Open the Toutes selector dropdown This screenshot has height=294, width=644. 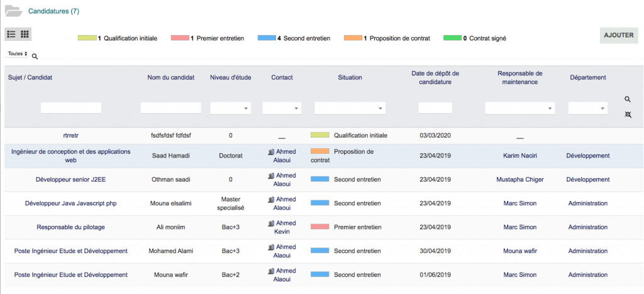click(18, 54)
